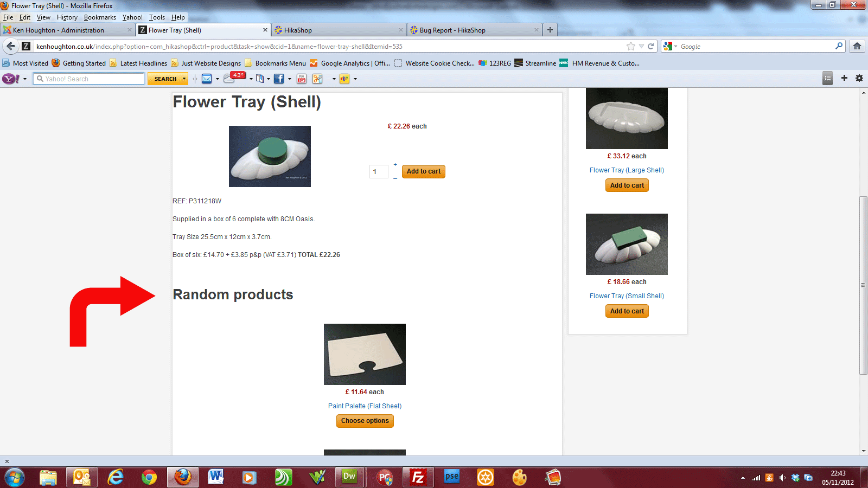Open the Flower Tray (Large Shell) link
The height and width of the screenshot is (488, 868).
[627, 170]
